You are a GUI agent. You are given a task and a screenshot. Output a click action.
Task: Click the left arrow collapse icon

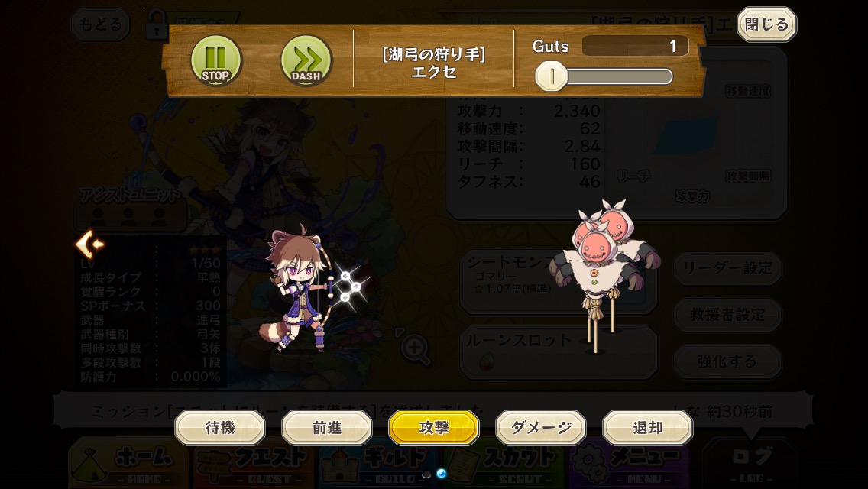(89, 244)
